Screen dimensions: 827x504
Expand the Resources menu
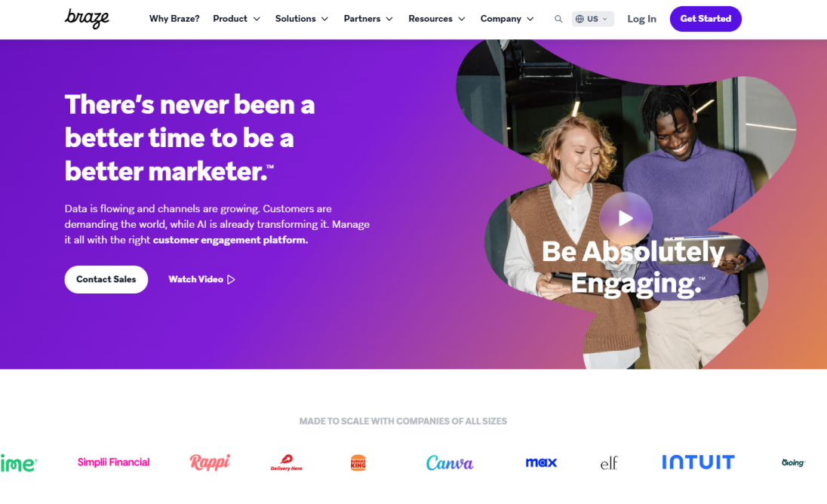437,19
